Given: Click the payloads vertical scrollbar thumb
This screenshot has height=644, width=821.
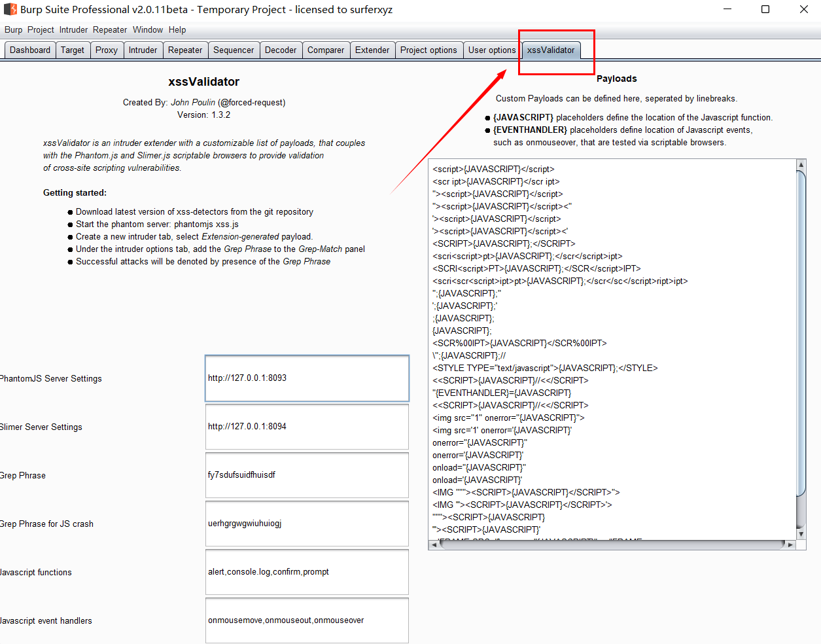Looking at the screenshot, I should tap(801, 332).
